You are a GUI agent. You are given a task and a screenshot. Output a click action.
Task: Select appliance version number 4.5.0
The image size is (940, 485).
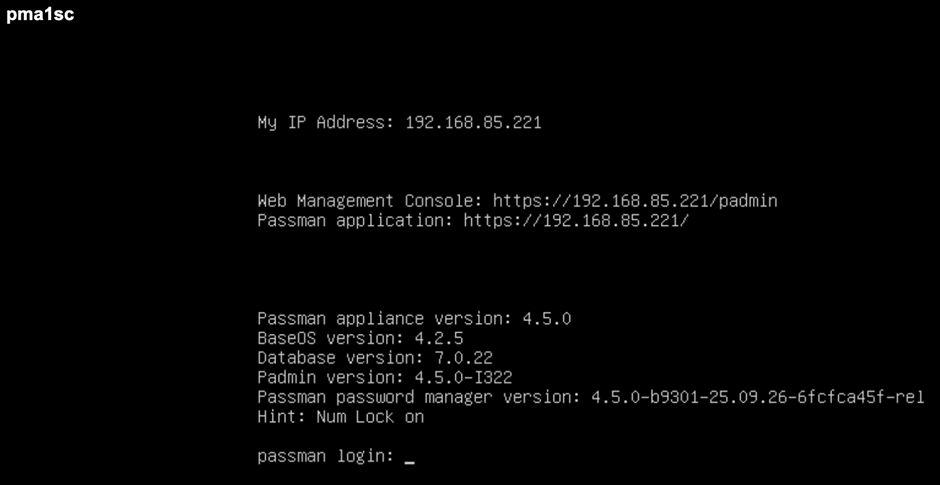[x=546, y=319]
